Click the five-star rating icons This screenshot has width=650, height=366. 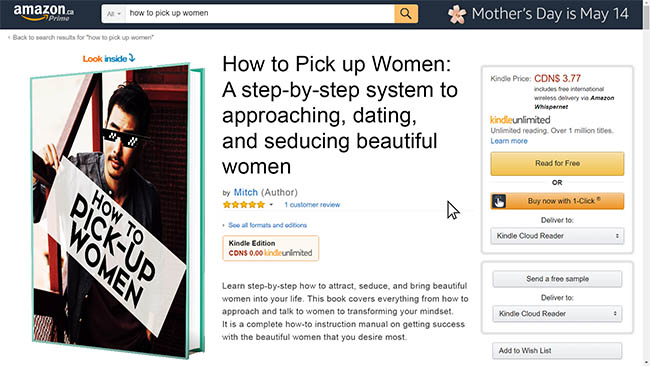[244, 205]
